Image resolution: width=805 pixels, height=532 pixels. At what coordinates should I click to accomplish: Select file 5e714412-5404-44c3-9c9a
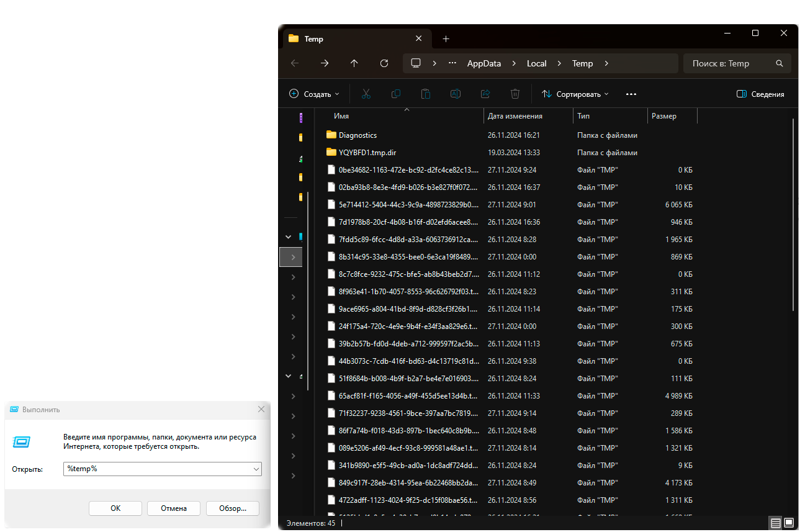(x=409, y=204)
